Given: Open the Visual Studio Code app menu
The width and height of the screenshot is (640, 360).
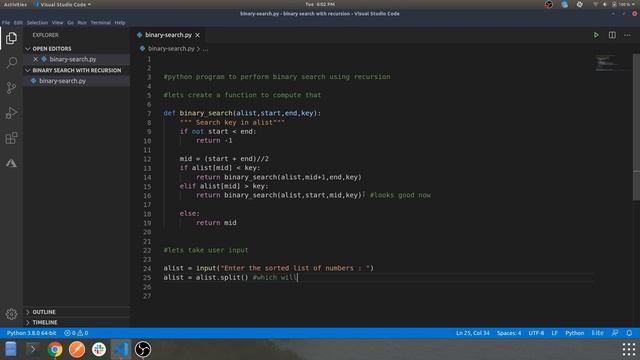Looking at the screenshot, I should tap(62, 4).
